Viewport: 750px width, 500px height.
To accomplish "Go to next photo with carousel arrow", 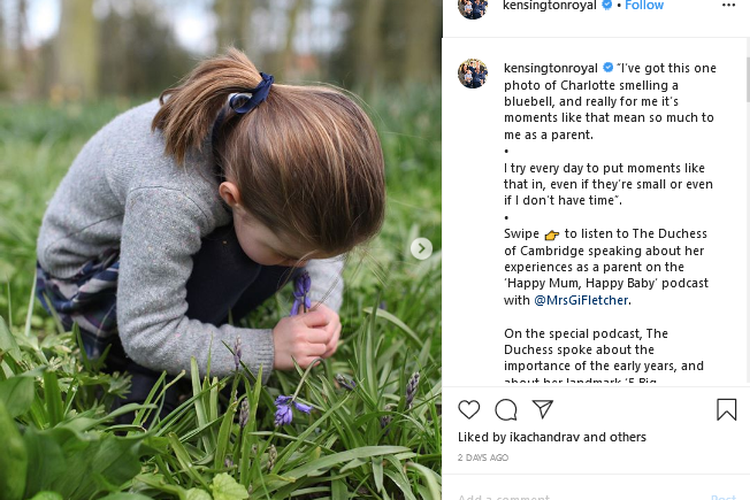I will click(422, 248).
